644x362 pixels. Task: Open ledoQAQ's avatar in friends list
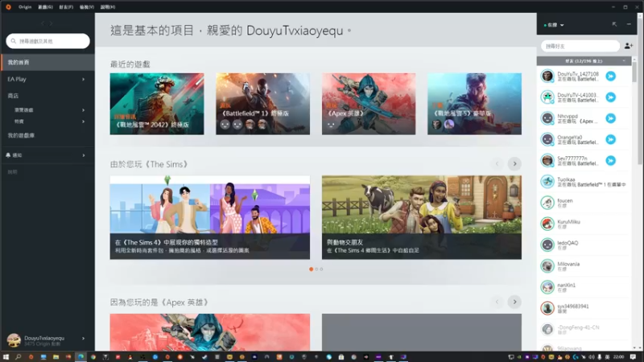(x=547, y=245)
